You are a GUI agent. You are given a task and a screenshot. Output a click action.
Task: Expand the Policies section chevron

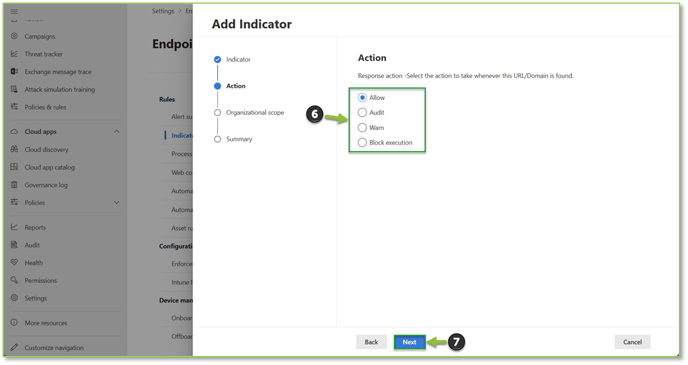pos(116,203)
